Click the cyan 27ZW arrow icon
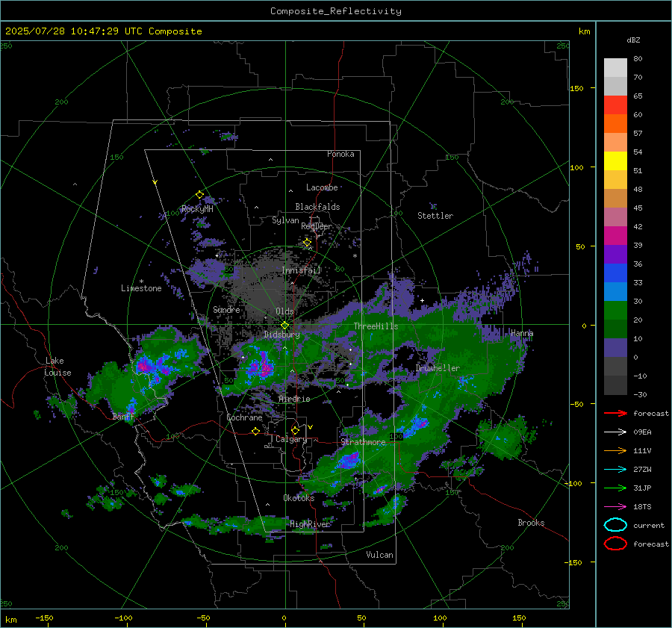 615,470
